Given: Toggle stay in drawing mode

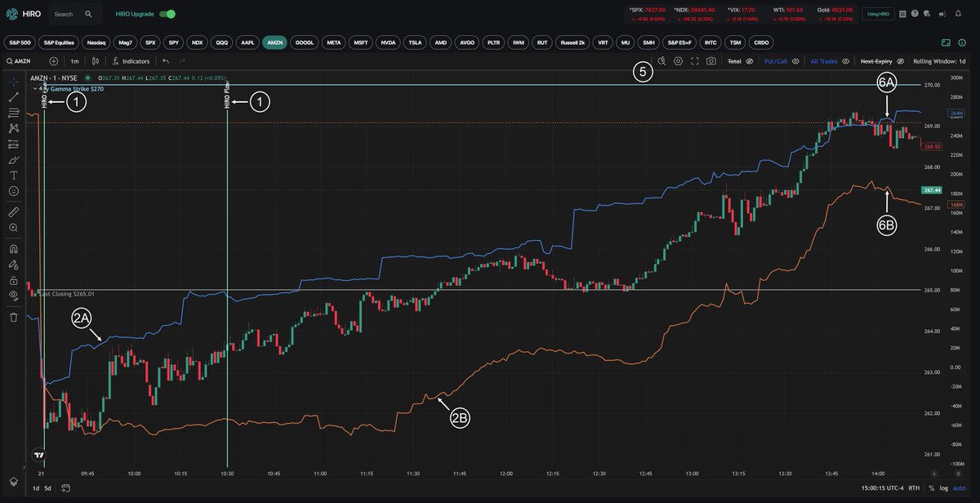Looking at the screenshot, I should [14, 264].
